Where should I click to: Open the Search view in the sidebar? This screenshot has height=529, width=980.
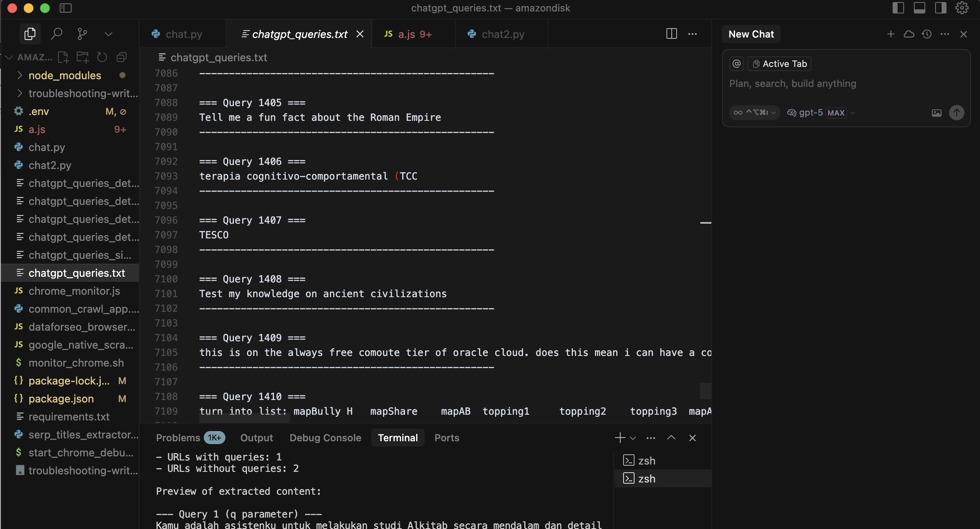[56, 34]
